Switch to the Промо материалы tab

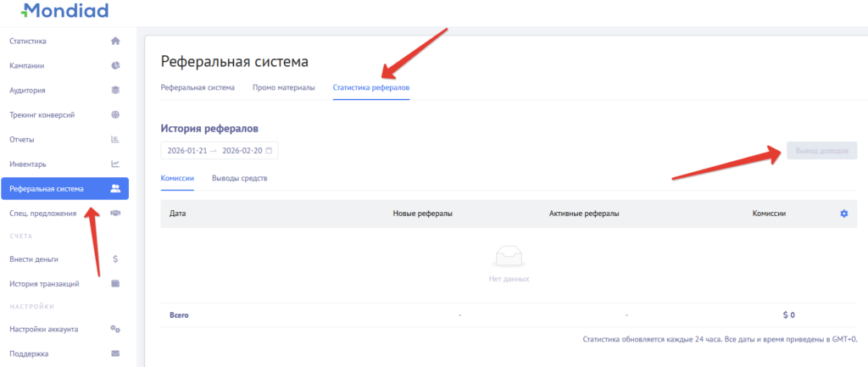coord(283,87)
